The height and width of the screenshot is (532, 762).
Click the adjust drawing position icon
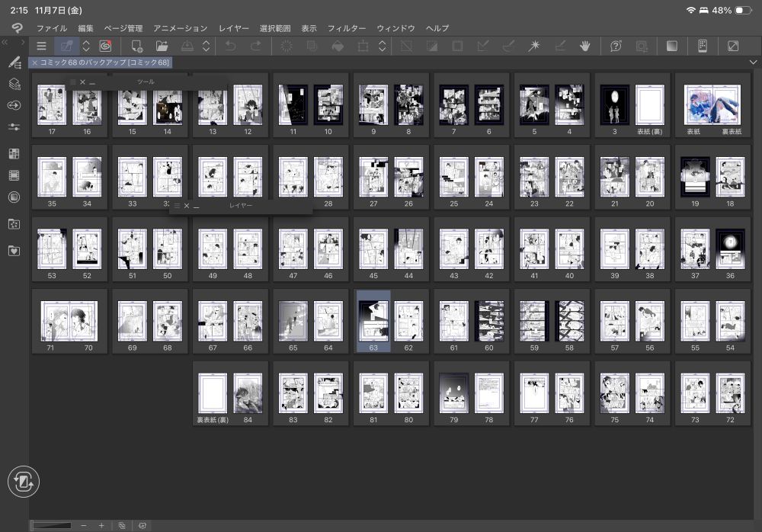560,46
